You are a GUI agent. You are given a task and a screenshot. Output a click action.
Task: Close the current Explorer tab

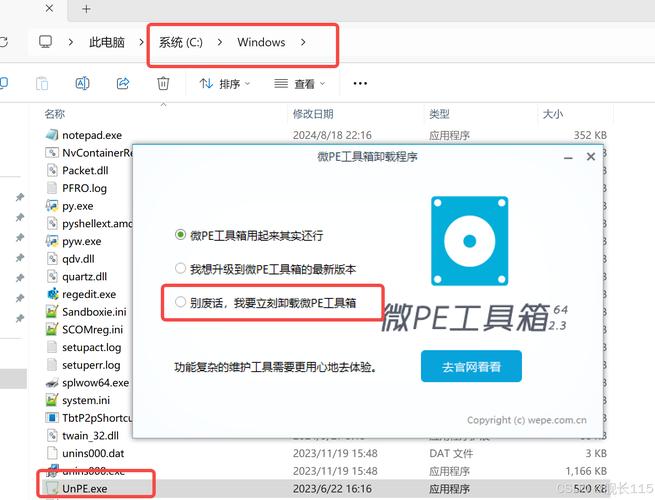49,8
